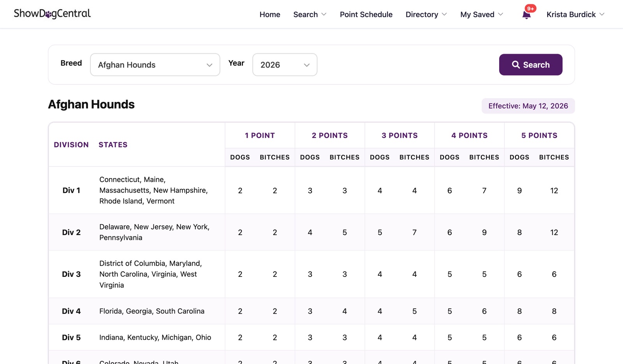Open the notifications bell icon
The height and width of the screenshot is (364, 623).
[526, 15]
